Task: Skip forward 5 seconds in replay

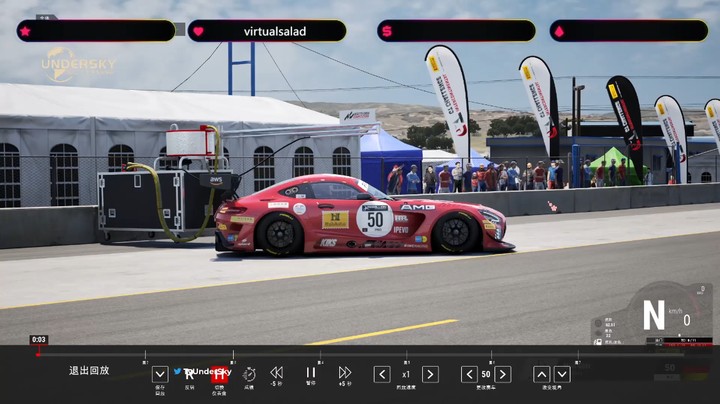Action: coord(345,372)
